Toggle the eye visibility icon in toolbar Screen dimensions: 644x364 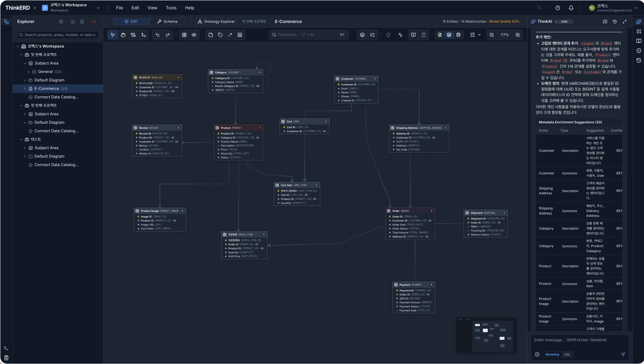[194, 35]
